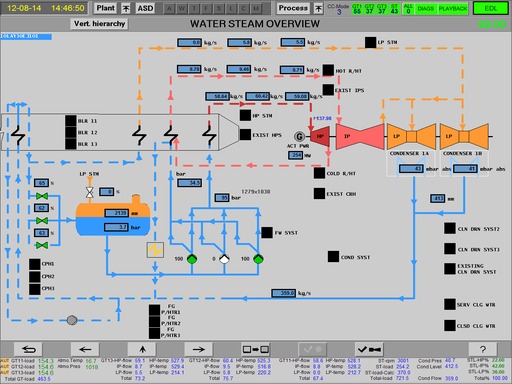Select the white LP STM valve
This screenshot has height=384, width=512.
tap(90, 192)
